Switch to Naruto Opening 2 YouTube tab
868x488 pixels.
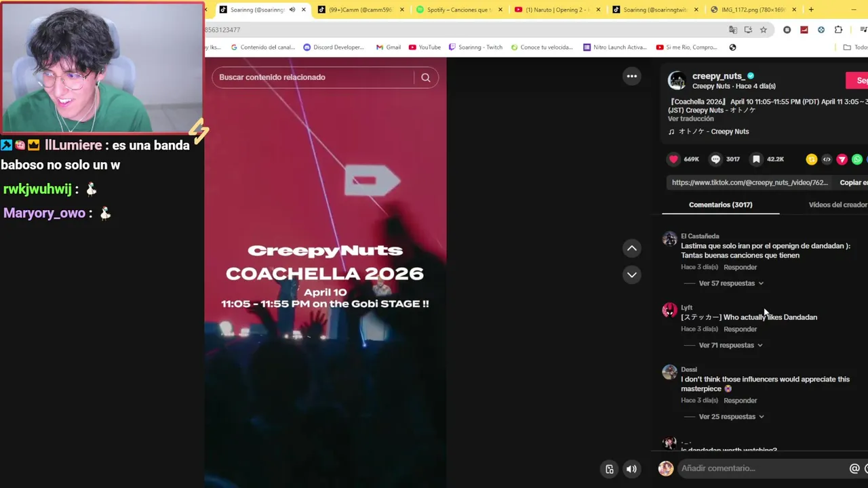coord(557,9)
